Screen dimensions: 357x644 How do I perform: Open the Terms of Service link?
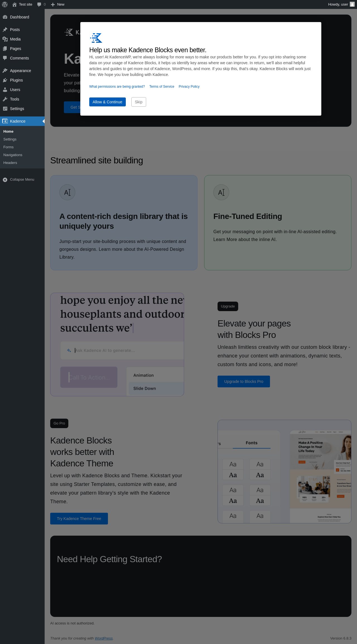(162, 87)
